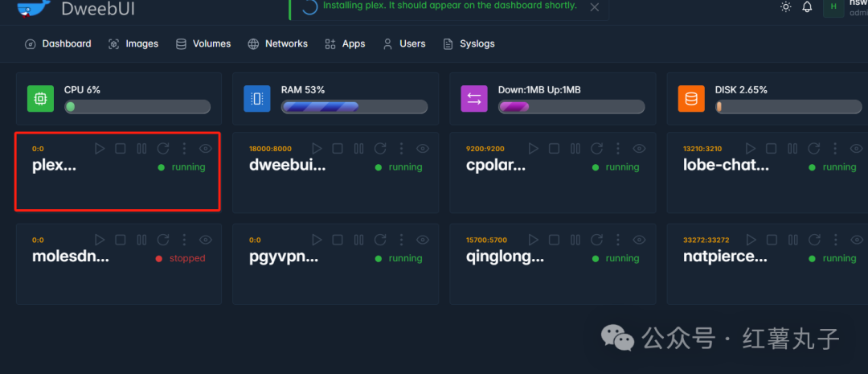
Task: Restart the natpierce container
Action: pyautogui.click(x=813, y=240)
